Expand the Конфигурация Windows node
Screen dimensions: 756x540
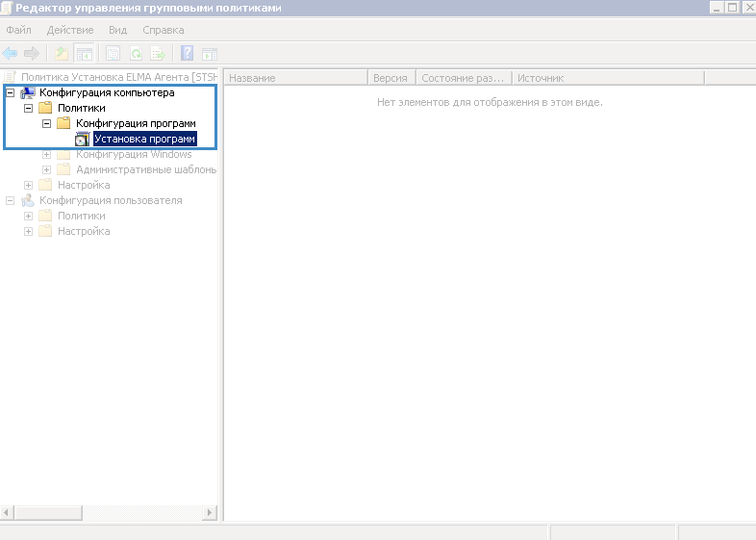(47, 155)
